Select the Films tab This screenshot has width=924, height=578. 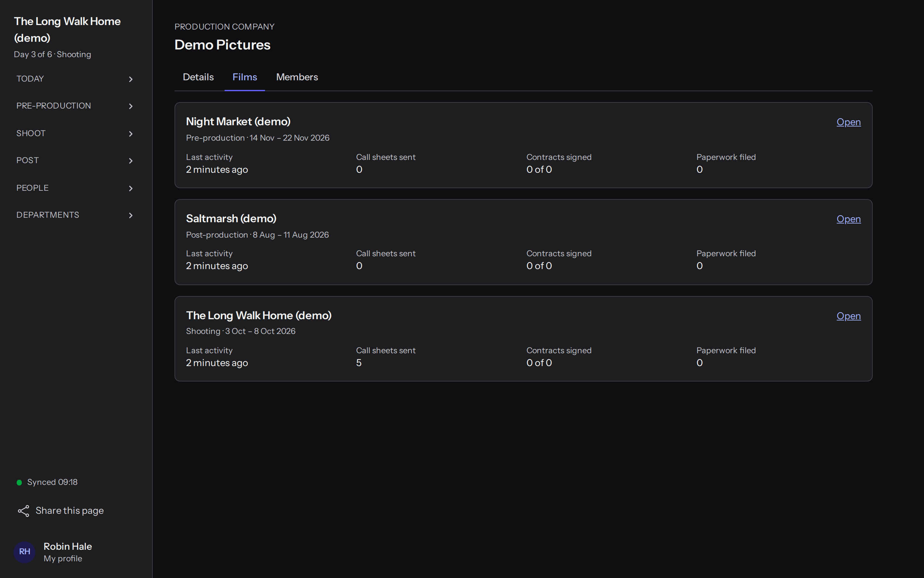point(245,77)
